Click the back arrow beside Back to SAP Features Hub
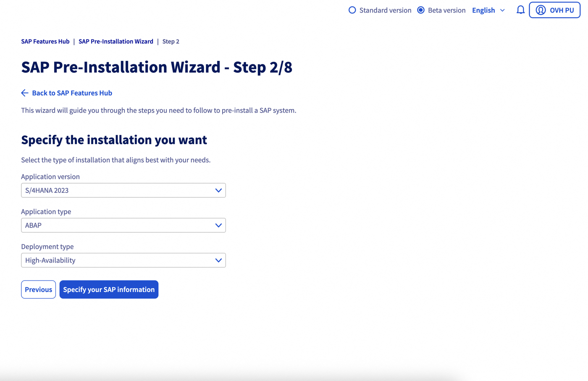The height and width of the screenshot is (381, 588). [24, 93]
